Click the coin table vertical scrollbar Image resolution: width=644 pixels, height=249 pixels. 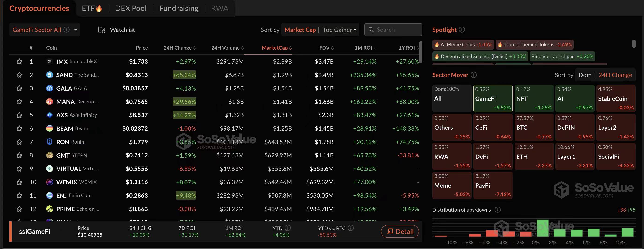click(x=421, y=52)
